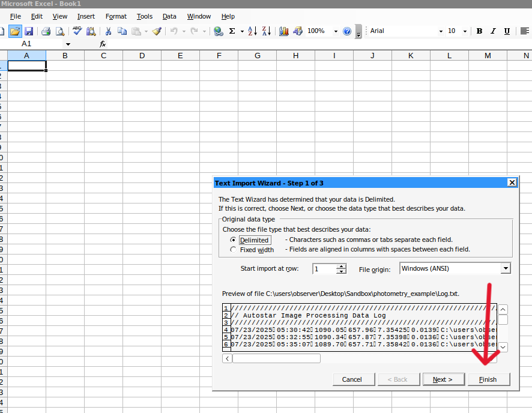The image size is (532, 413).
Task: Open the Insert menu
Action: (86, 16)
